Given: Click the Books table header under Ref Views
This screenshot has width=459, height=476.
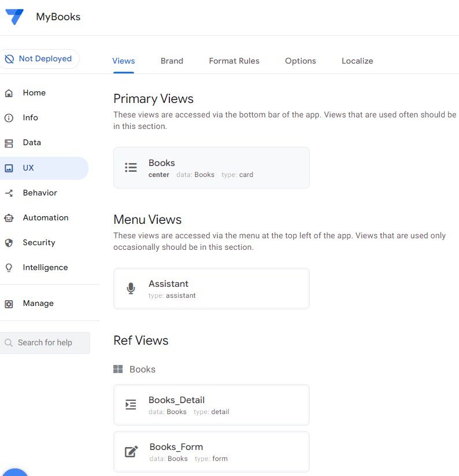Looking at the screenshot, I should point(142,369).
